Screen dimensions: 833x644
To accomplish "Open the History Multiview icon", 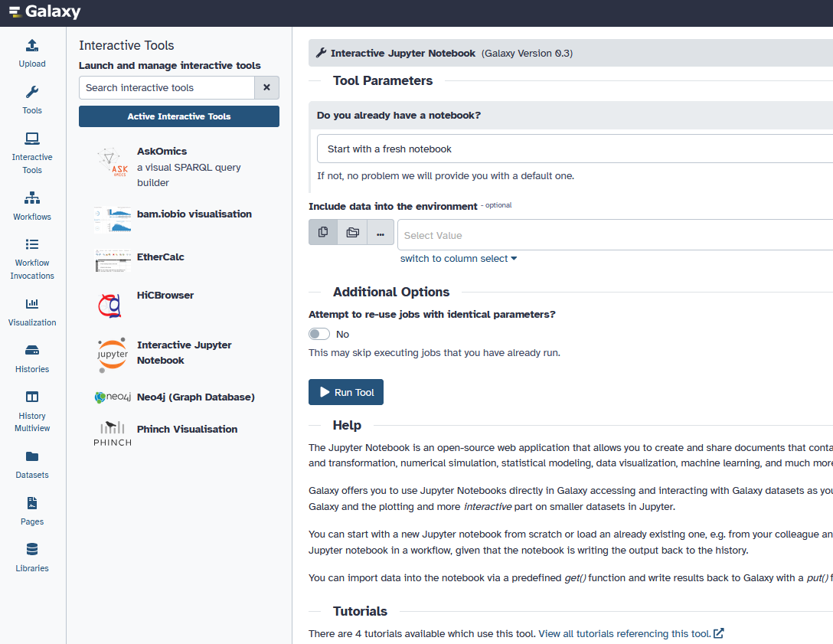I will (x=32, y=398).
